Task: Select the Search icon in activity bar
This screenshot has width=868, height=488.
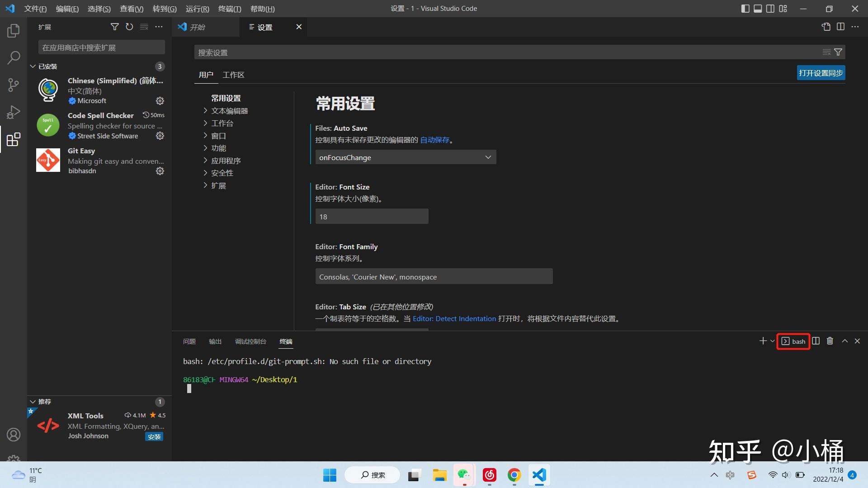Action: [13, 57]
